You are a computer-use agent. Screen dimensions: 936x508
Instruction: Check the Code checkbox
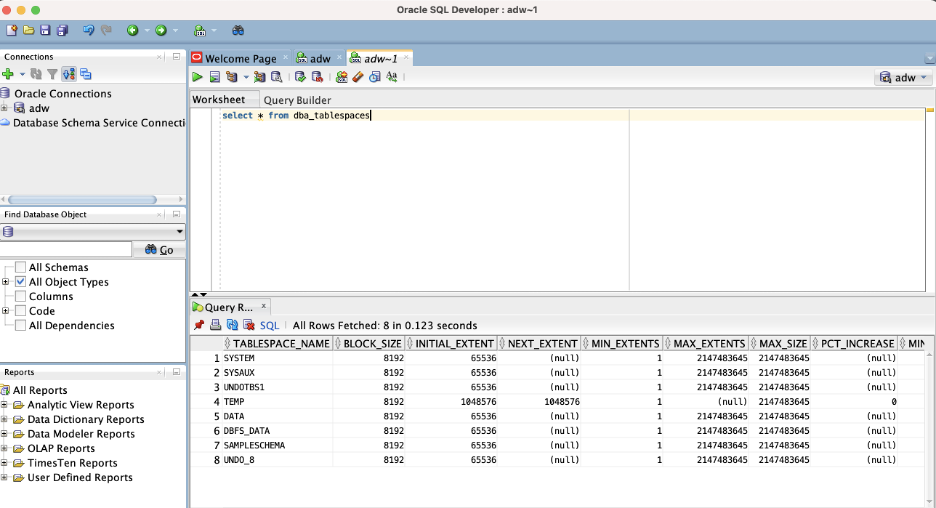pos(20,311)
